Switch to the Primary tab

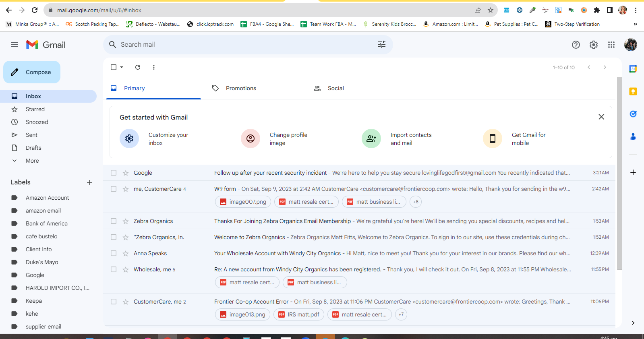(x=153, y=88)
